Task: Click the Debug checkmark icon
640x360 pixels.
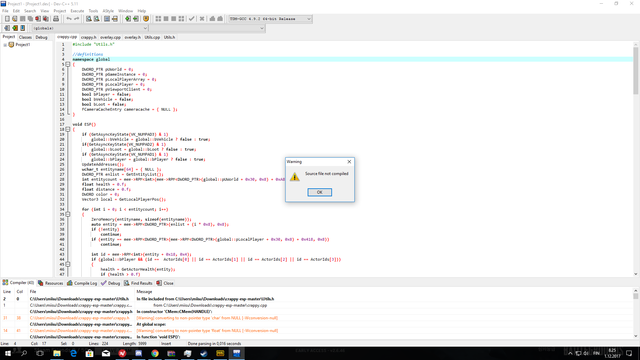Action: click(x=191, y=19)
